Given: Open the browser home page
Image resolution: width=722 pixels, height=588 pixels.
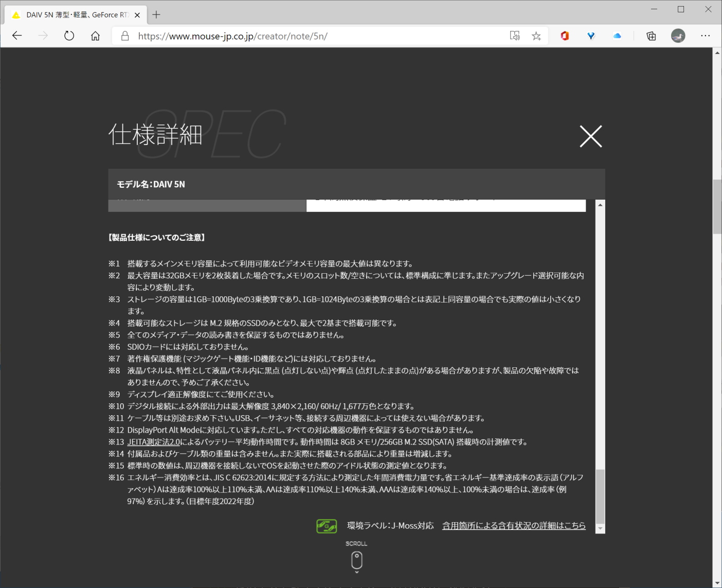Looking at the screenshot, I should 95,35.
